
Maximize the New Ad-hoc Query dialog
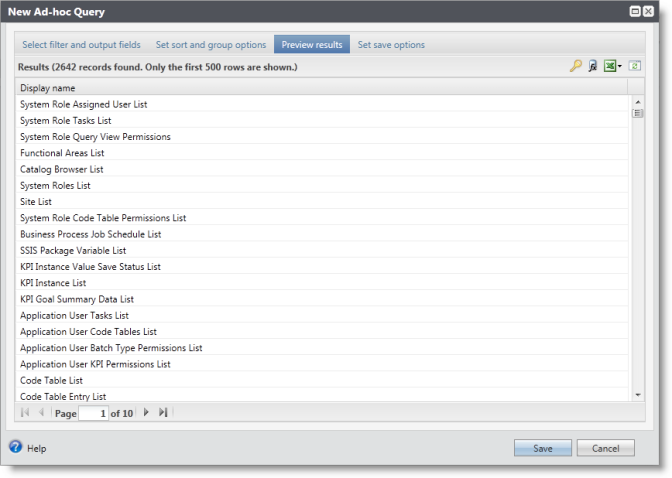point(634,11)
